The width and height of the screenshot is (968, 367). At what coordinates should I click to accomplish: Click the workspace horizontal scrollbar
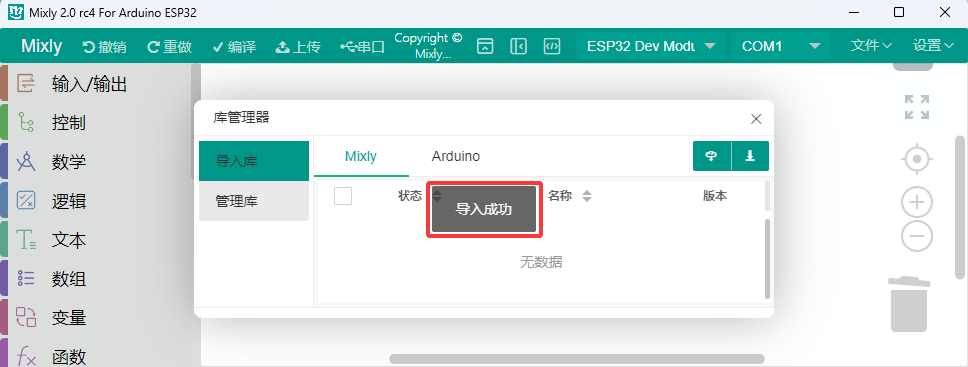[577, 359]
